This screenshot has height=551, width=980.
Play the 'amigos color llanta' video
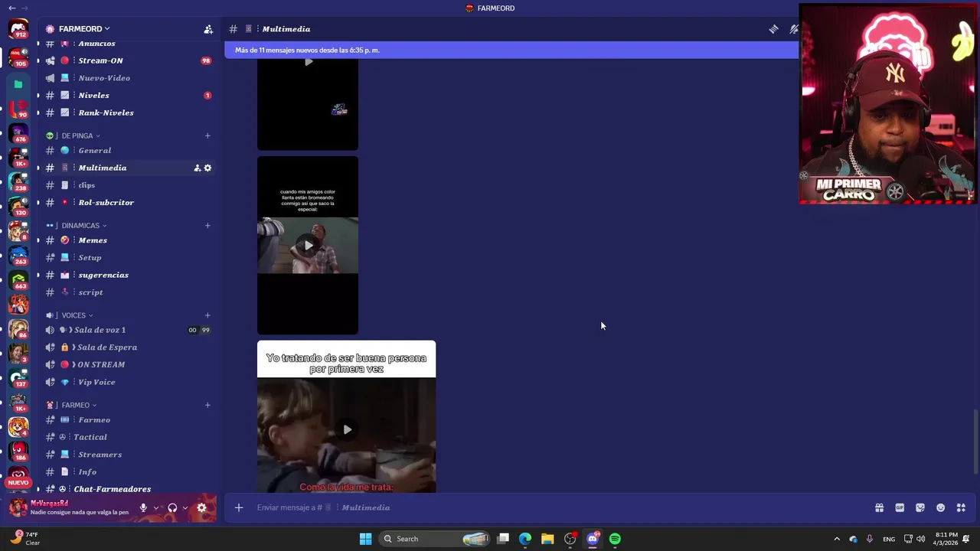(308, 246)
